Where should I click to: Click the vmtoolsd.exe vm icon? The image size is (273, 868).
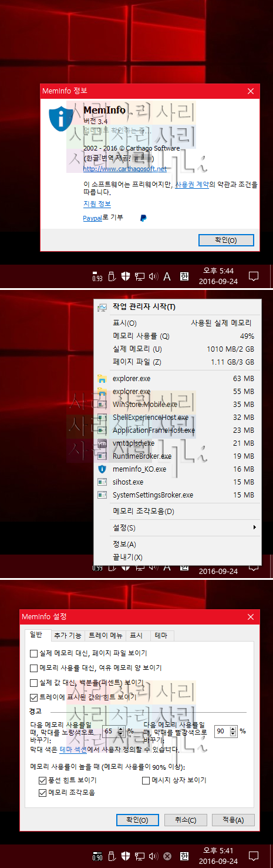[102, 443]
